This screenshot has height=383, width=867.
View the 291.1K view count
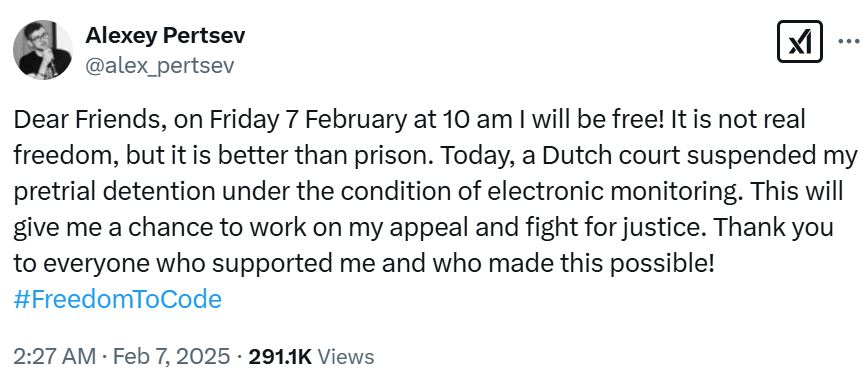tap(280, 356)
